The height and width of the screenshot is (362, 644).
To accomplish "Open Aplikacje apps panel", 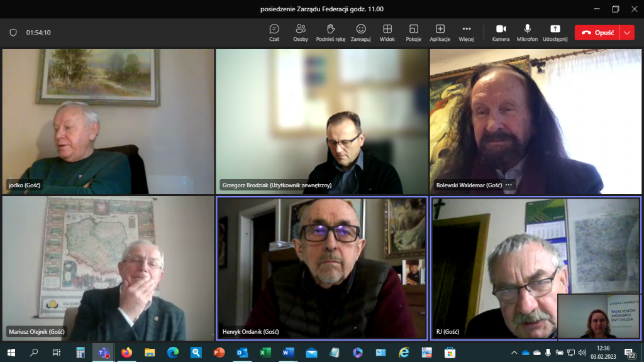I will (440, 33).
